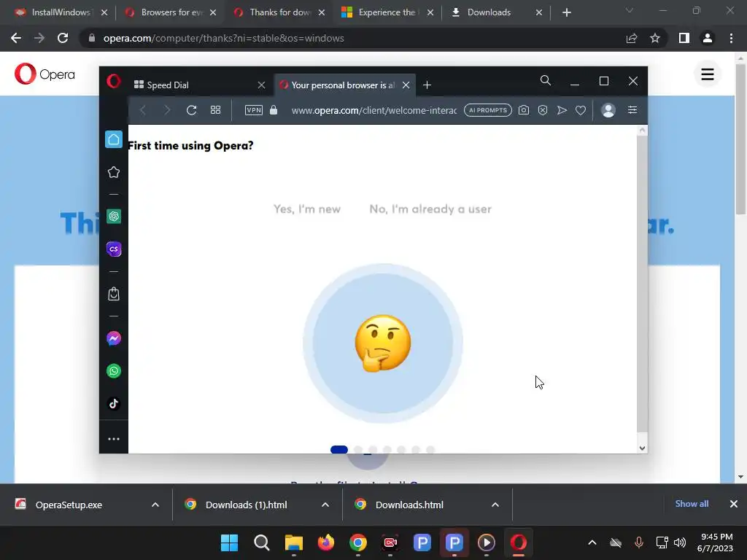This screenshot has width=747, height=560.
Task: Show hidden system tray icons
Action: [592, 542]
